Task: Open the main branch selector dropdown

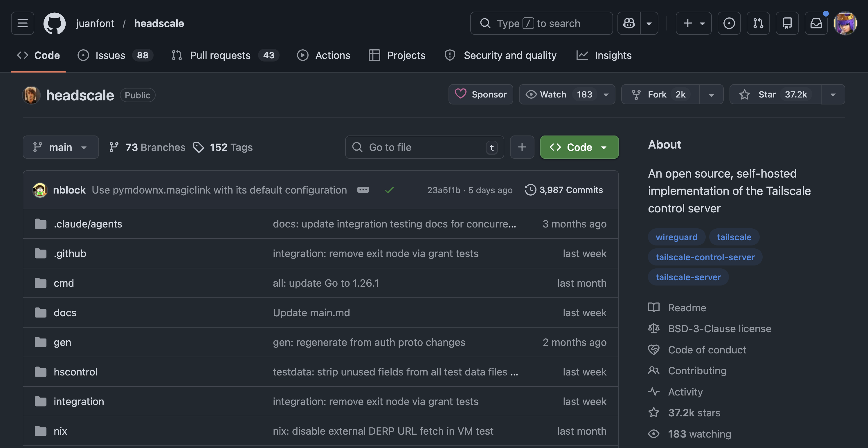Action: 61,147
